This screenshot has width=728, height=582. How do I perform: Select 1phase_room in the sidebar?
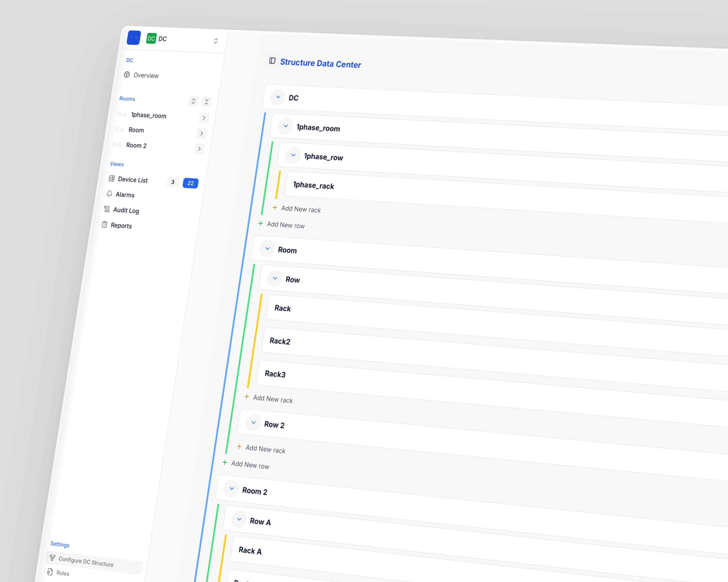click(x=149, y=115)
